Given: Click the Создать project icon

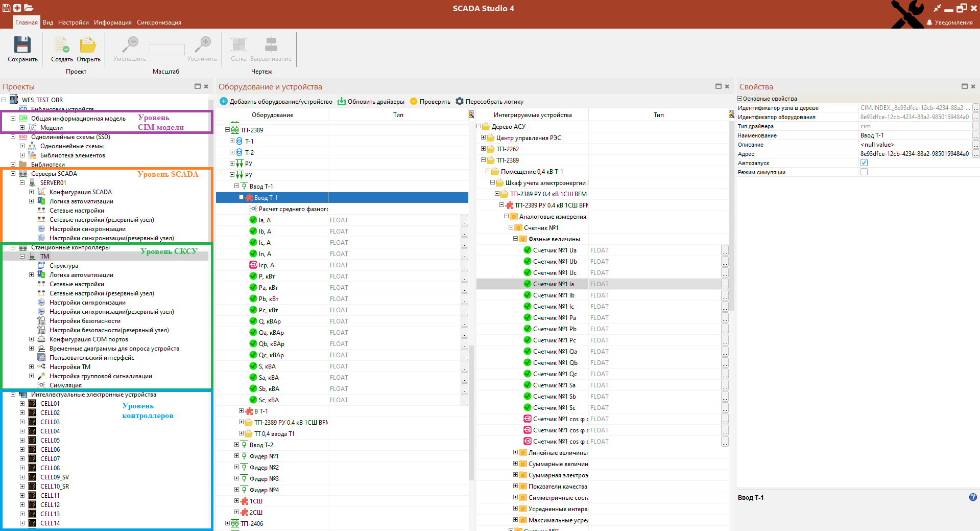Looking at the screenshot, I should click(x=61, y=45).
